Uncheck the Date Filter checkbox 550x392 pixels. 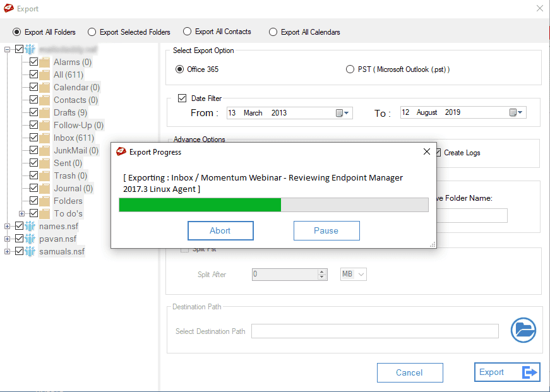181,98
